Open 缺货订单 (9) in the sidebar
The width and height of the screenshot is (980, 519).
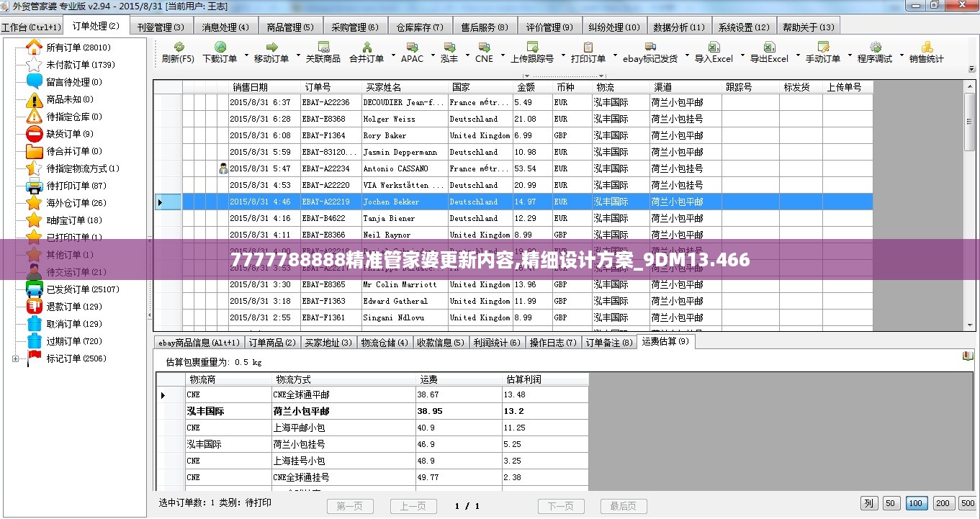coord(70,134)
